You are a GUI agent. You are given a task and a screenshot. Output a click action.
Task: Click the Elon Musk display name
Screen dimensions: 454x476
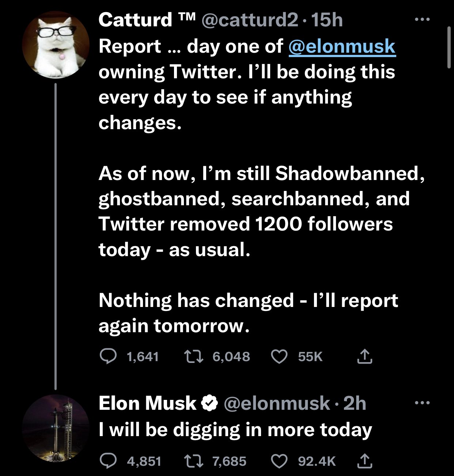coord(147,403)
